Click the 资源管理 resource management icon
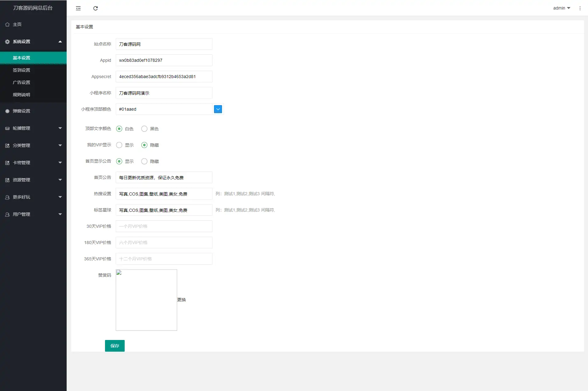Viewport: 588px width, 391px height. [7, 180]
